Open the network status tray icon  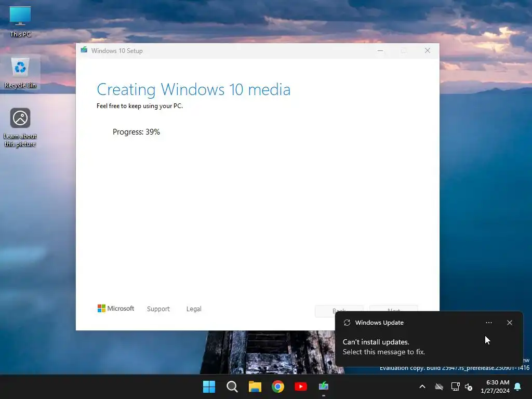(x=455, y=387)
